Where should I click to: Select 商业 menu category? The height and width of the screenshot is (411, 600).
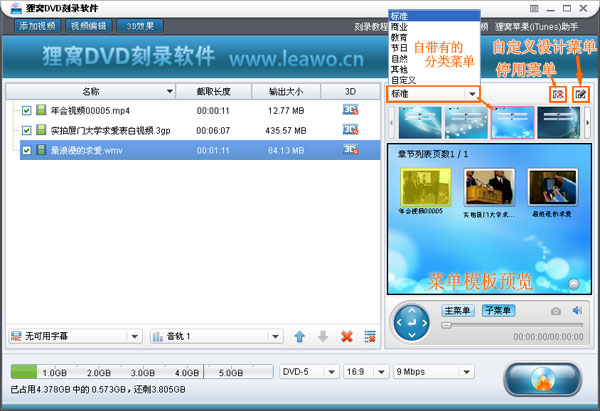point(434,27)
